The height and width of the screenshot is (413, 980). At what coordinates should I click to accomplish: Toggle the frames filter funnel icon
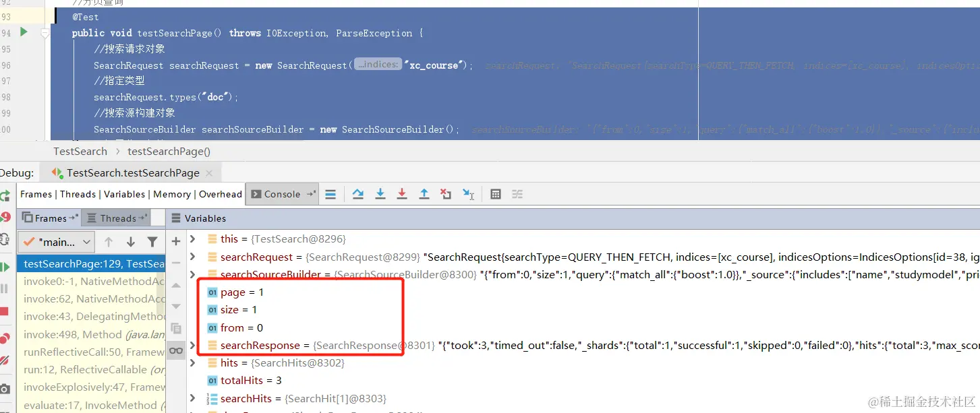tap(152, 242)
